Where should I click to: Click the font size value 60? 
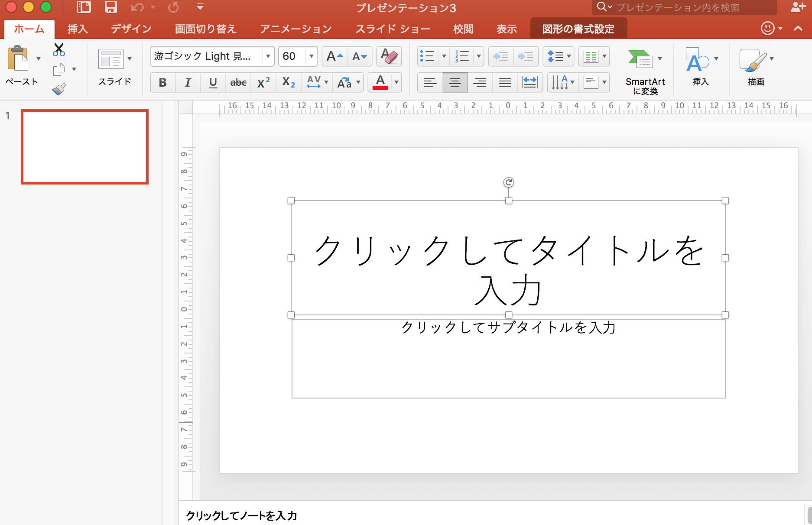(x=289, y=56)
